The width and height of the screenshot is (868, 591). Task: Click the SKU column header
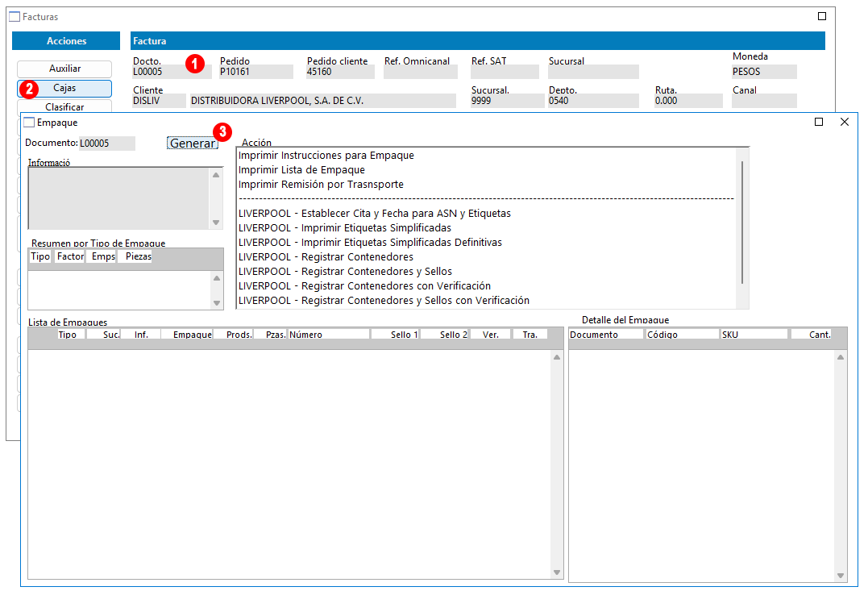point(754,335)
